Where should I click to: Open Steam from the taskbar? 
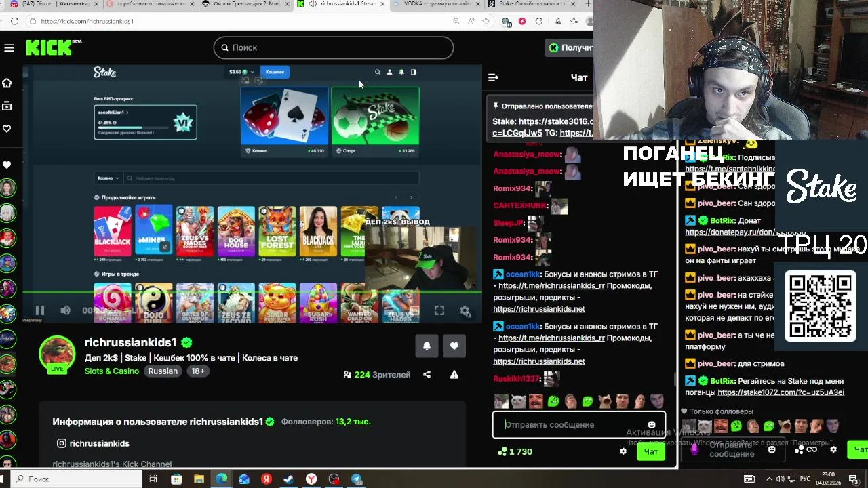[289, 479]
